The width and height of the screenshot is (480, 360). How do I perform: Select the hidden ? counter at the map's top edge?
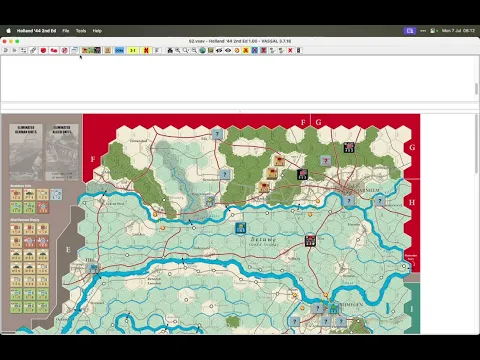click(217, 134)
